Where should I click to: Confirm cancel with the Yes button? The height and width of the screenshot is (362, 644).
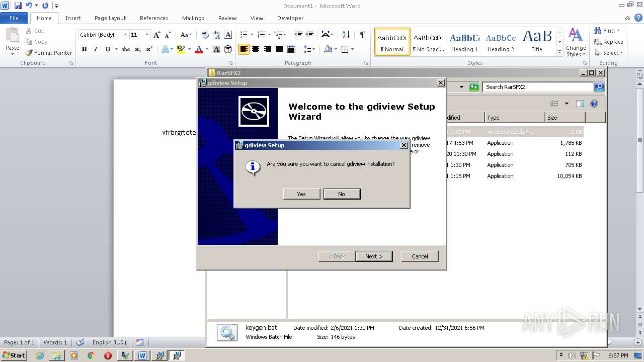(301, 194)
